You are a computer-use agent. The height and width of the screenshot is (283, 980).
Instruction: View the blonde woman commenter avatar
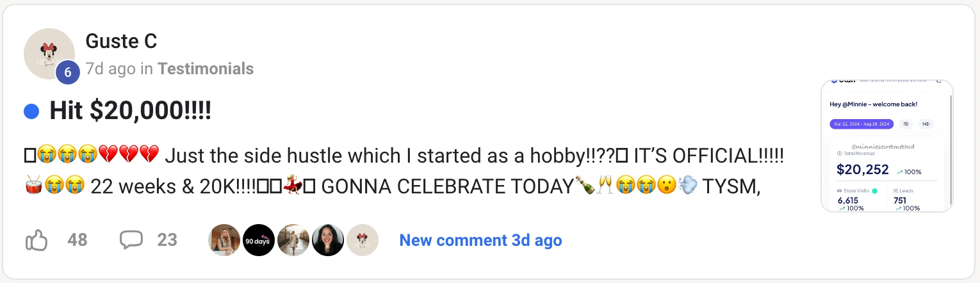225,241
